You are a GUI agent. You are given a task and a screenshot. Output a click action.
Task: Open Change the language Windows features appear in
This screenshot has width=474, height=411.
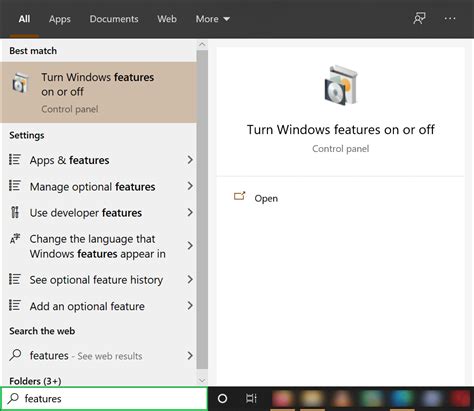tap(99, 246)
